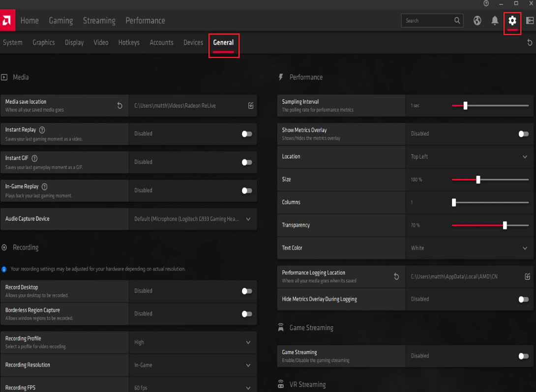This screenshot has height=392, width=536.
Task: Open the Instant Replay help tooltip icon
Action: pos(42,130)
